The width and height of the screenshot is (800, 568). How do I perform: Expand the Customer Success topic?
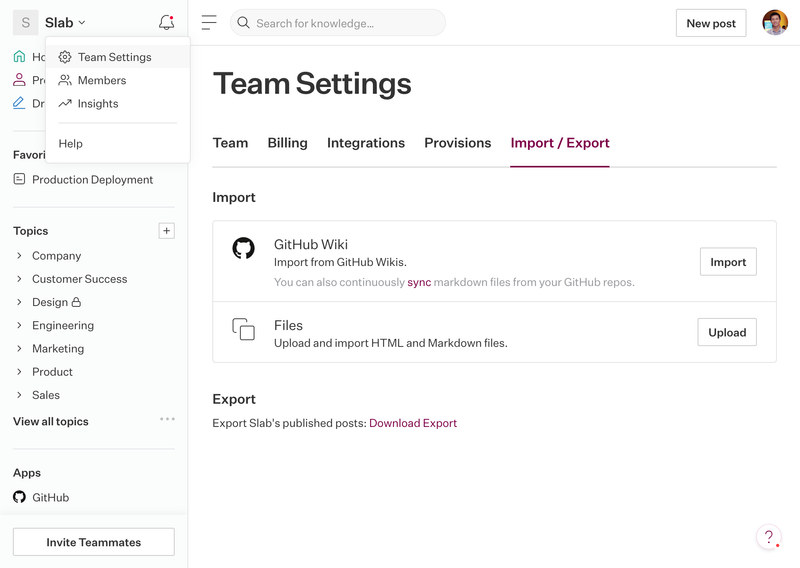(20, 279)
